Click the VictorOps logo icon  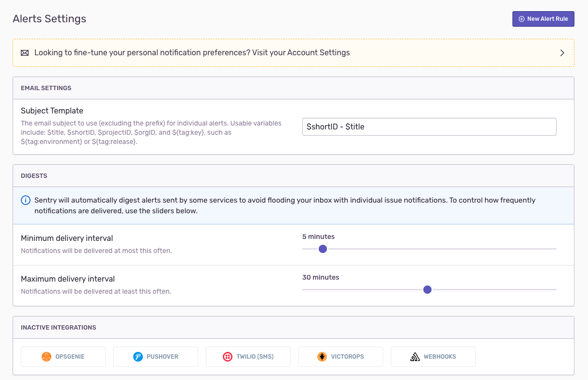click(322, 357)
